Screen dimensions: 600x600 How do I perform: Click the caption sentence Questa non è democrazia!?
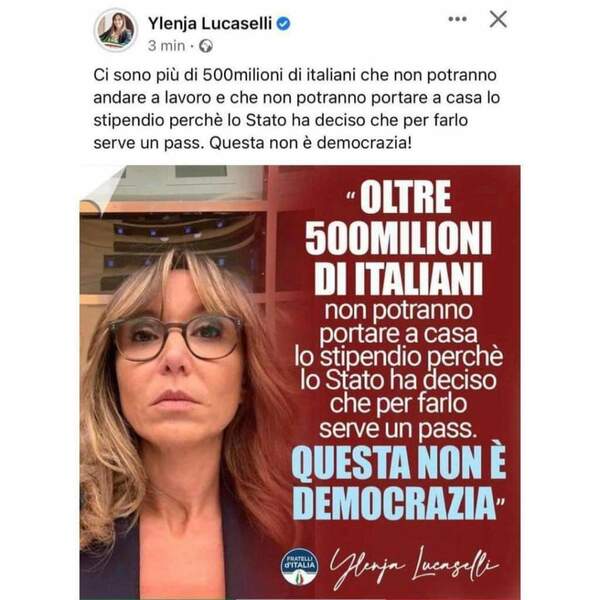click(311, 143)
